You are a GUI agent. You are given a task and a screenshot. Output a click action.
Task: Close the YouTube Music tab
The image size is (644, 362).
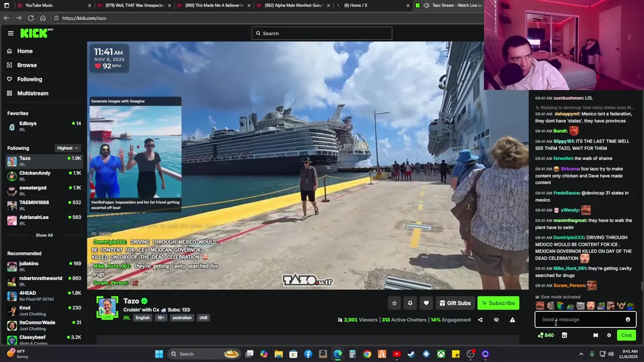(x=90, y=6)
